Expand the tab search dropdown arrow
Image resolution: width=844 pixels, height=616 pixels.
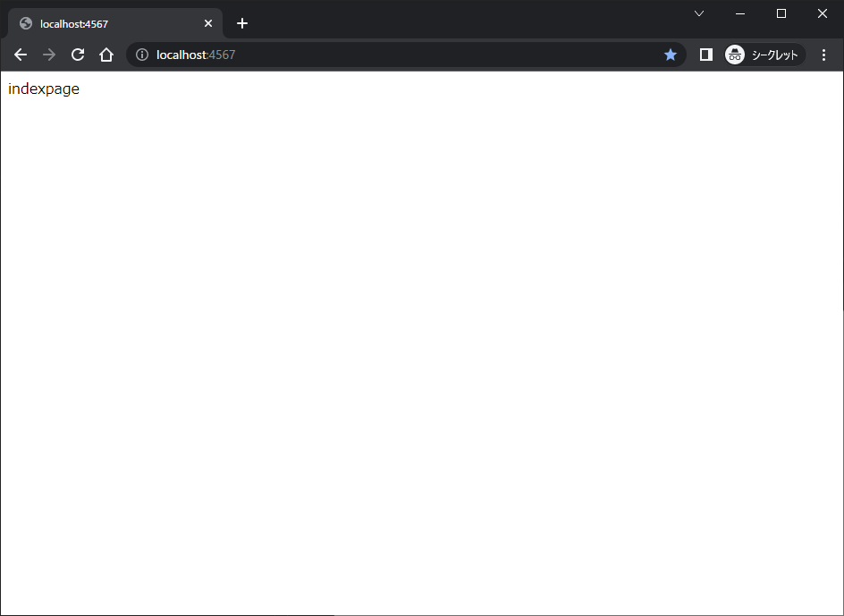pos(699,13)
